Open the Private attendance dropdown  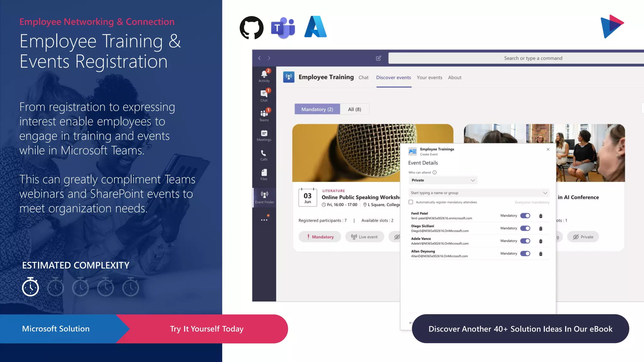[x=443, y=180]
